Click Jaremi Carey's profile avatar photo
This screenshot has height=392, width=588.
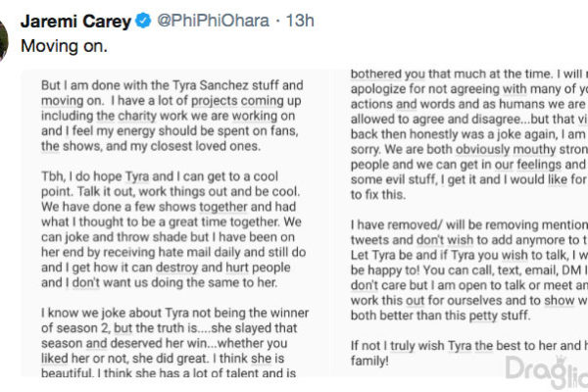[x=4, y=39]
